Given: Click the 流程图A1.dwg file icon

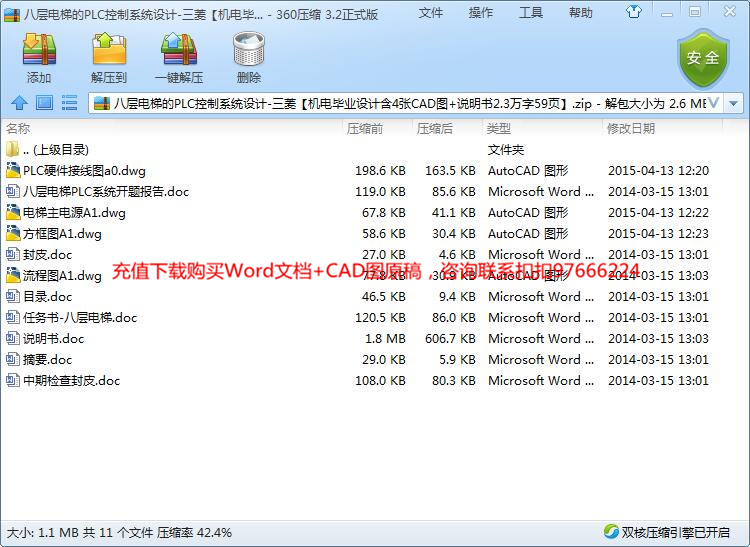Looking at the screenshot, I should click(x=12, y=275).
